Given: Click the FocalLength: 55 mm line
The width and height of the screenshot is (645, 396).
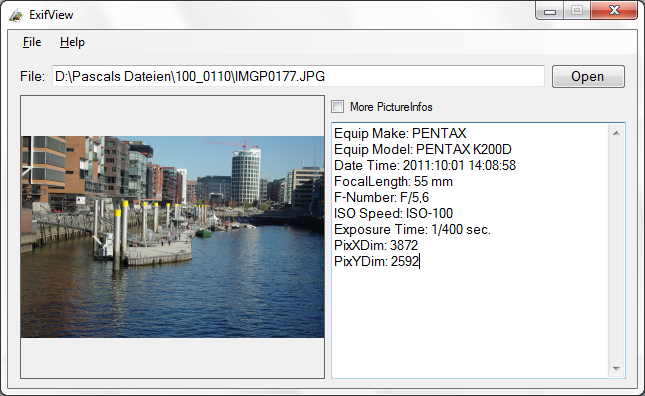Looking at the screenshot, I should tap(393, 181).
